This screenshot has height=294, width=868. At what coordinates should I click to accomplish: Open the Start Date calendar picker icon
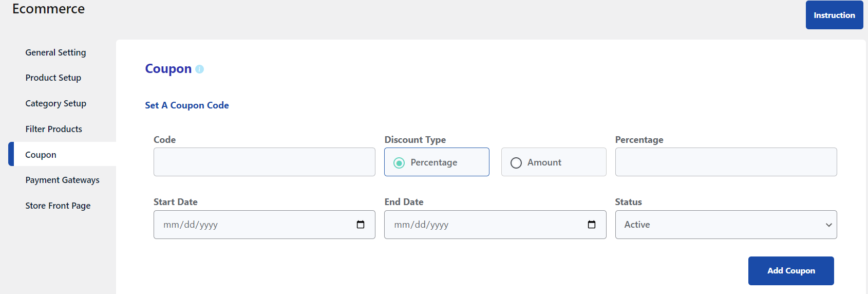click(361, 225)
